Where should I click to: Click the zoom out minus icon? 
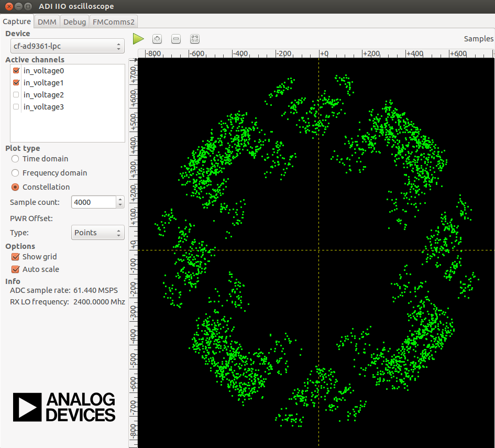click(x=176, y=39)
